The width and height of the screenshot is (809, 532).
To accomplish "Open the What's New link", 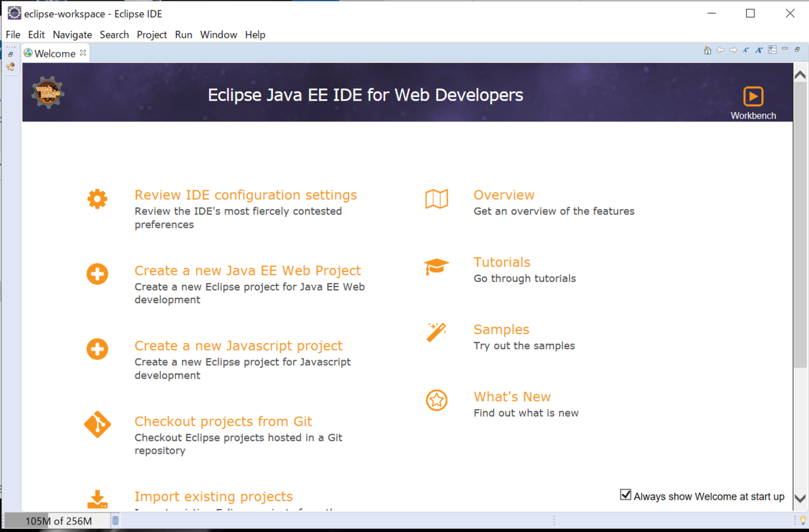I will [512, 397].
